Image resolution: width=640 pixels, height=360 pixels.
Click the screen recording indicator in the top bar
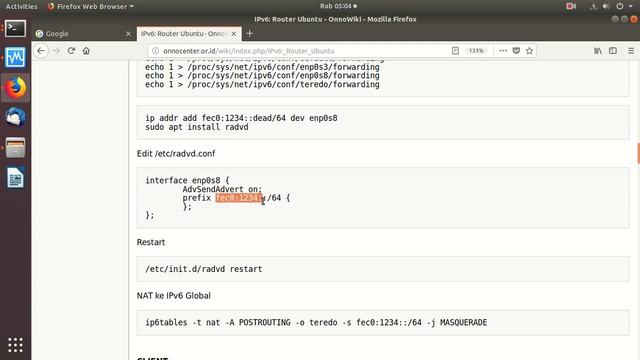pos(571,6)
